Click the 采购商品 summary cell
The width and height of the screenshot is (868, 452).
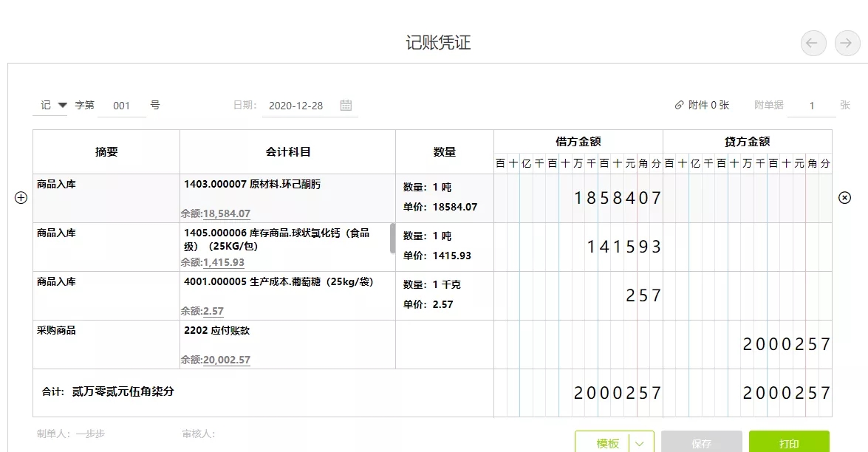coord(106,344)
